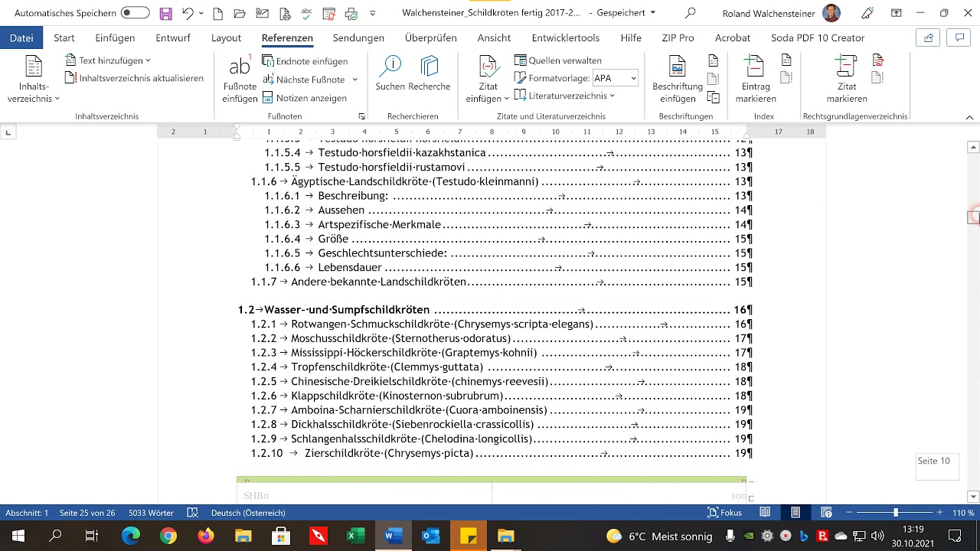Toggle the Automatisches Speichern switch
This screenshot has width=980, height=551.
135,13
